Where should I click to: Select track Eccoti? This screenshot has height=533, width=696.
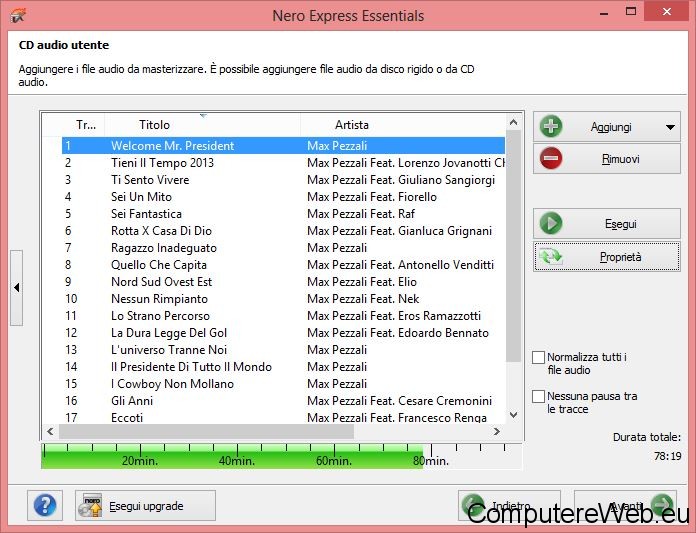[x=283, y=417]
